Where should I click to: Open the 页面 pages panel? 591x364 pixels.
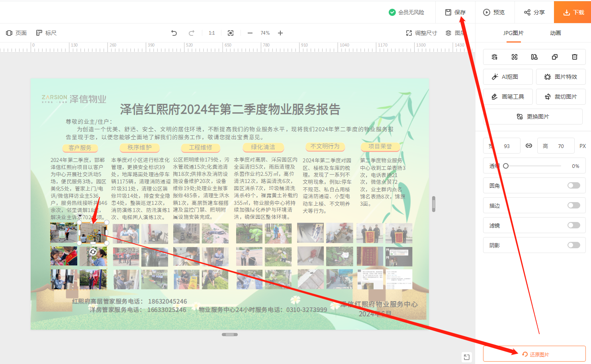pyautogui.click(x=16, y=33)
